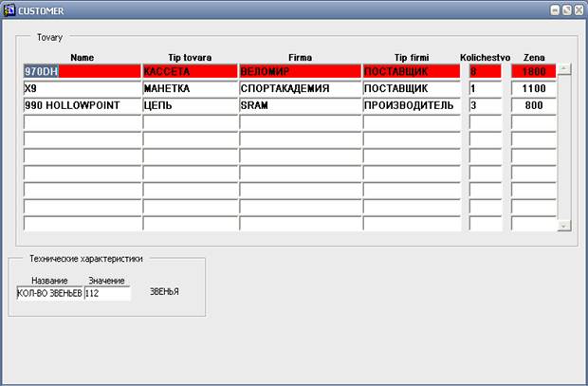Click the Значение field showing 112

click(107, 293)
